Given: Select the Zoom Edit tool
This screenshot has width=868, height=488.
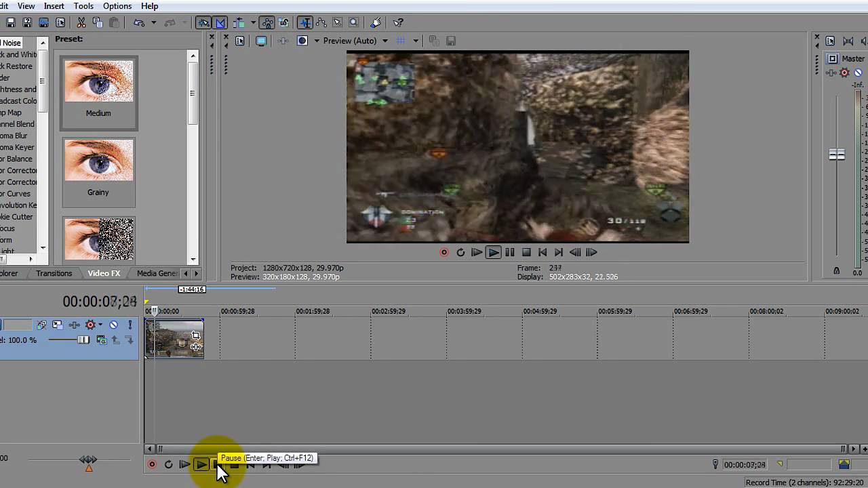Looking at the screenshot, I should (x=353, y=22).
